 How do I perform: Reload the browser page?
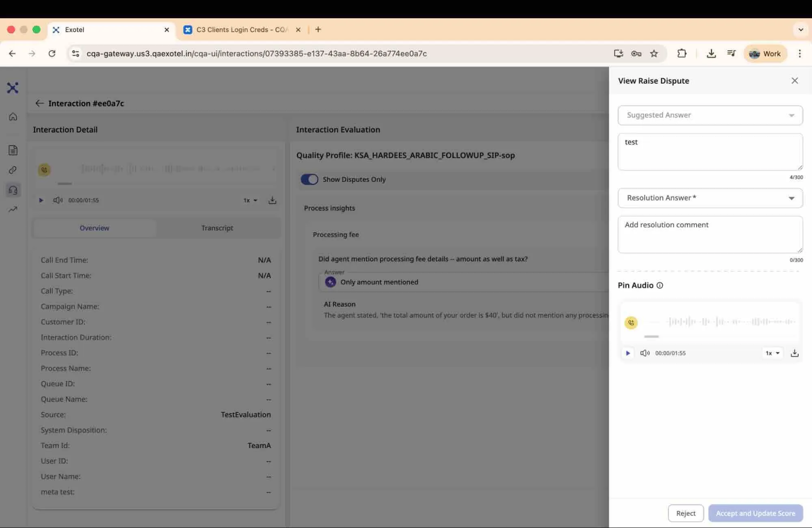click(52, 54)
